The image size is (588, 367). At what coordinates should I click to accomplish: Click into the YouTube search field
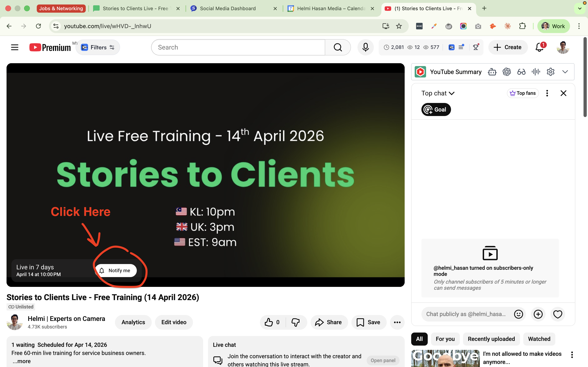(x=238, y=47)
